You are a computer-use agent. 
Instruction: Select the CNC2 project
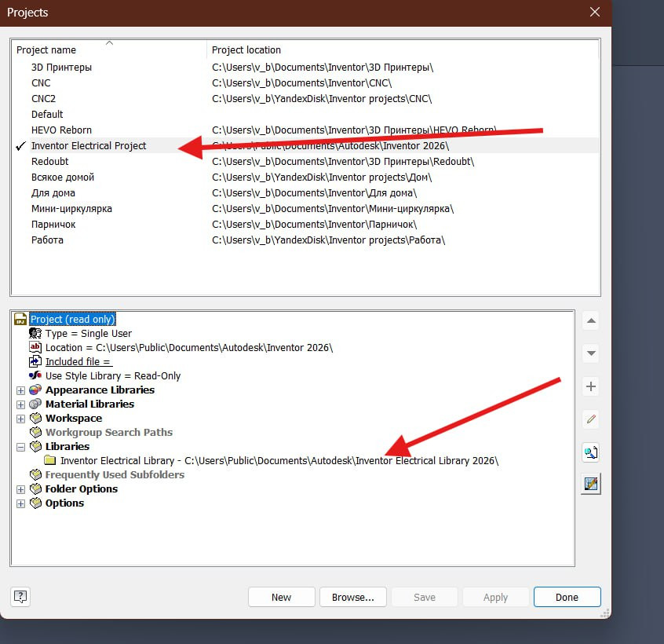click(44, 99)
